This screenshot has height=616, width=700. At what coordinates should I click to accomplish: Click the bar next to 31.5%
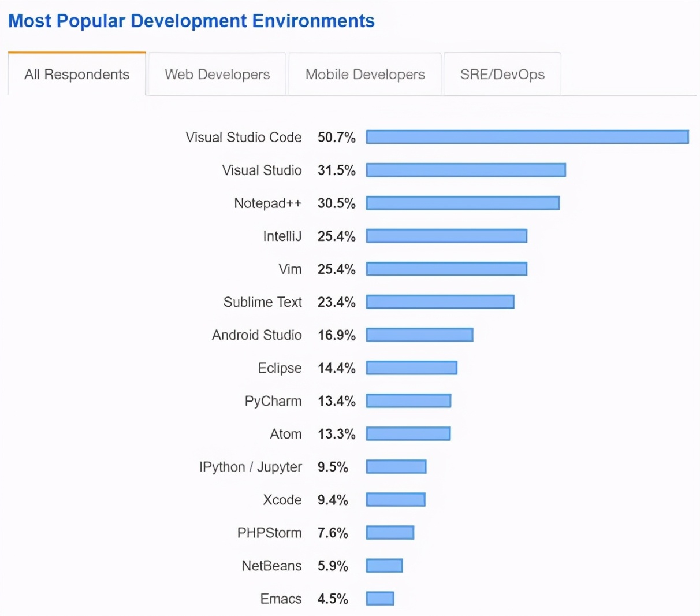466,170
